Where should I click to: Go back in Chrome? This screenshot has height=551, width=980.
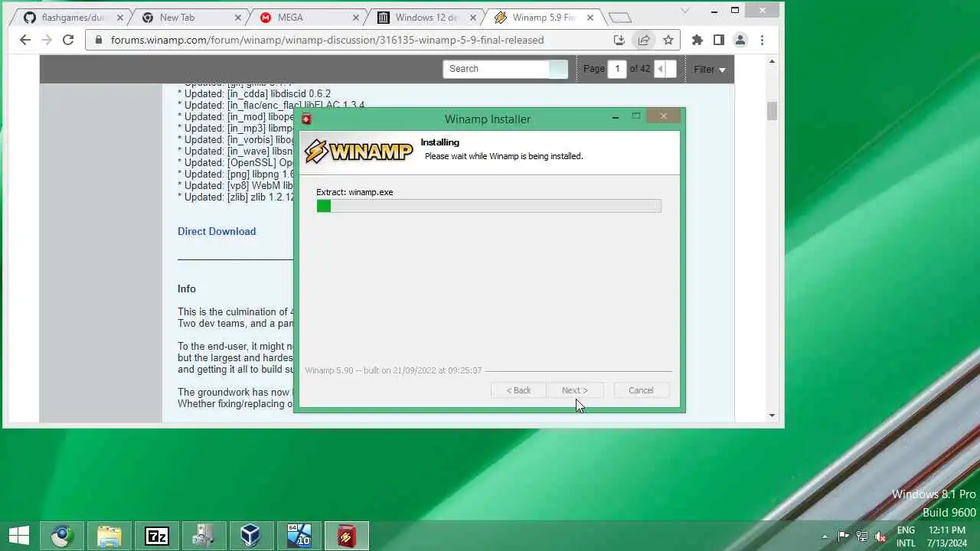[x=25, y=40]
